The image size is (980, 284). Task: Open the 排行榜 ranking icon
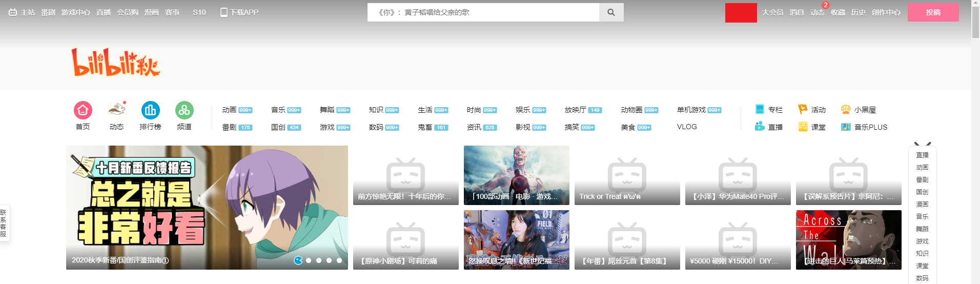point(151,110)
